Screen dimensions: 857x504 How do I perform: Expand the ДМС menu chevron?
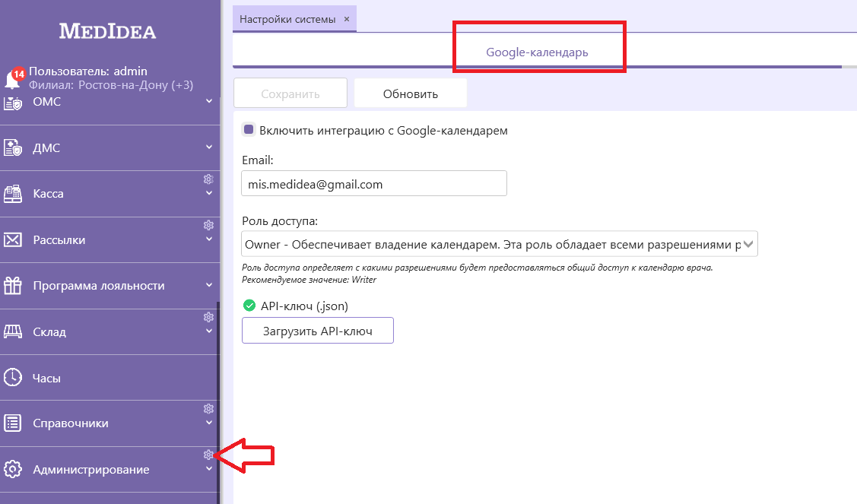coord(209,147)
